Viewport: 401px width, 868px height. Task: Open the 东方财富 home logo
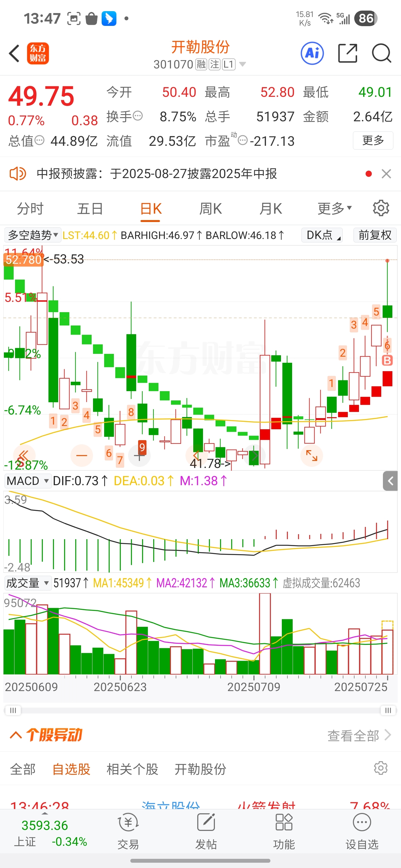(x=38, y=53)
